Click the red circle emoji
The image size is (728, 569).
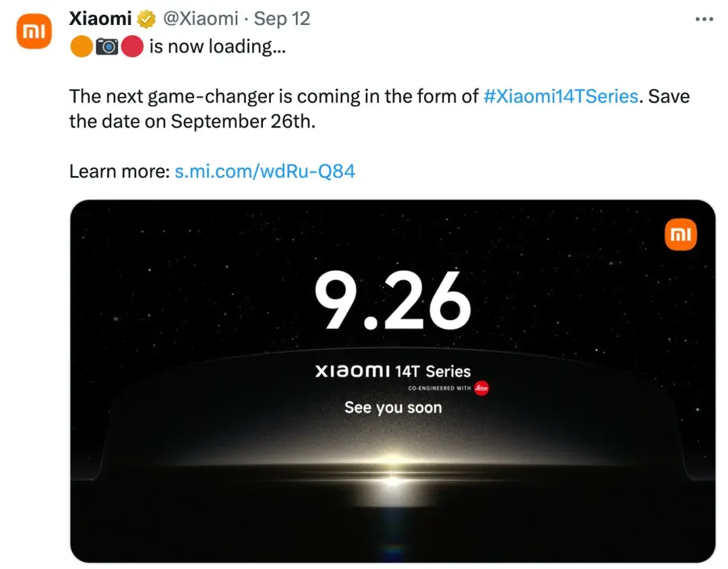[132, 47]
